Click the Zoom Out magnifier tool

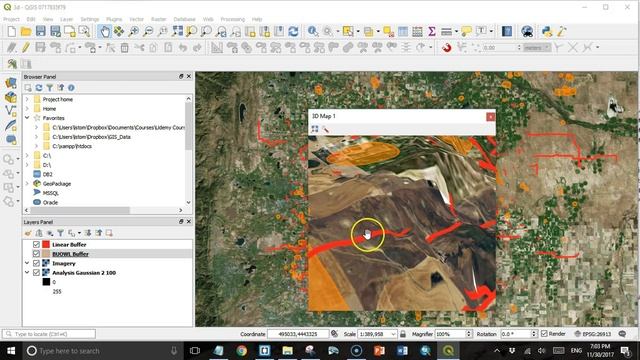coord(148,31)
